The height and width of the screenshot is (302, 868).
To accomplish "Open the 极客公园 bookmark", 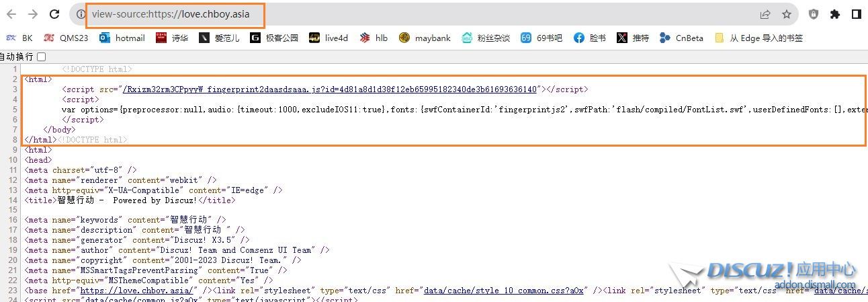I will (x=274, y=38).
